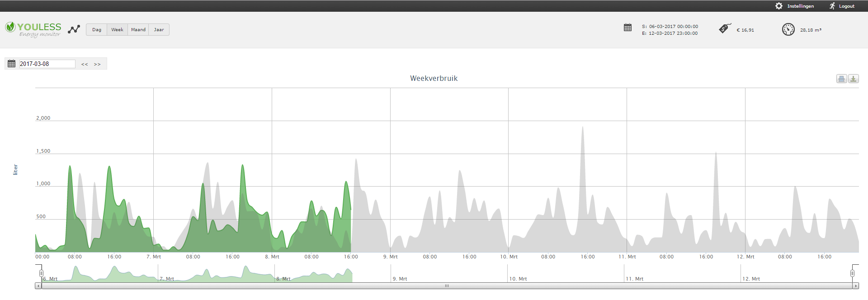Download the chart with export icon
The image size is (868, 300).
853,79
